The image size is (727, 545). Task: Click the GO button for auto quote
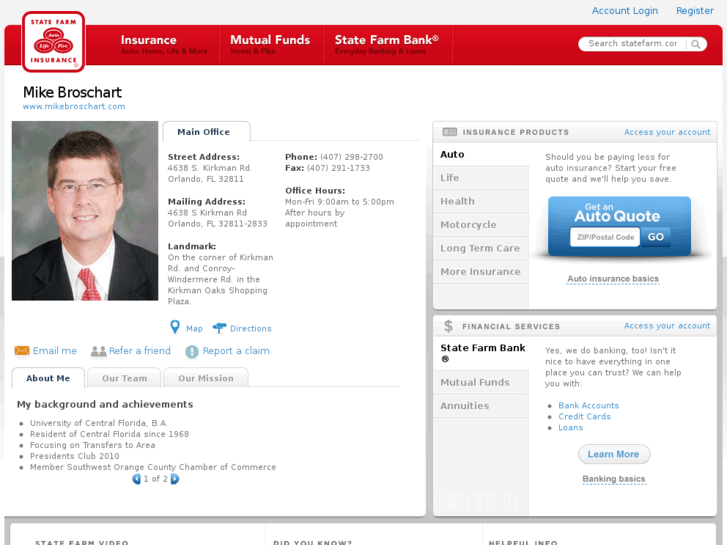point(656,237)
